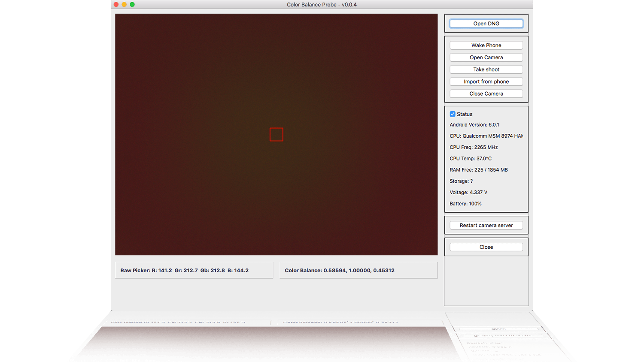Launch the camera with Open Camera
The image size is (644, 362).
486,57
